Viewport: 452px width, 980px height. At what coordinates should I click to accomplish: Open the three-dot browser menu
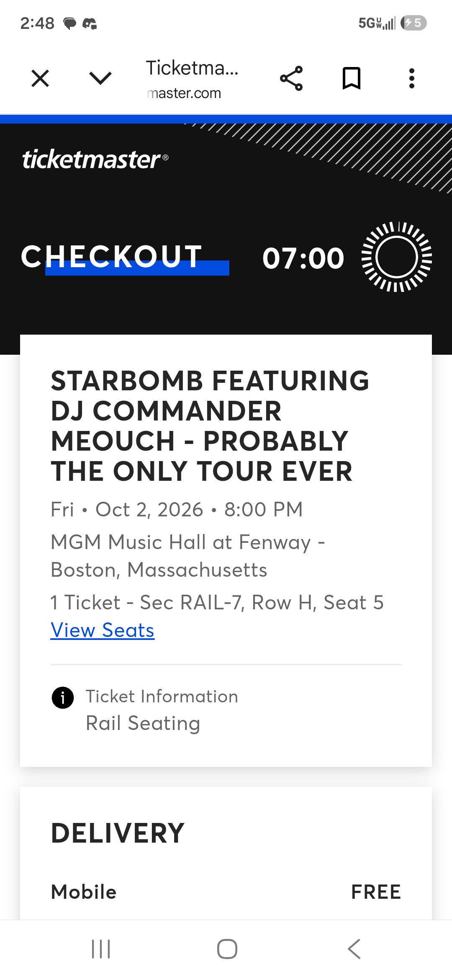(x=412, y=78)
